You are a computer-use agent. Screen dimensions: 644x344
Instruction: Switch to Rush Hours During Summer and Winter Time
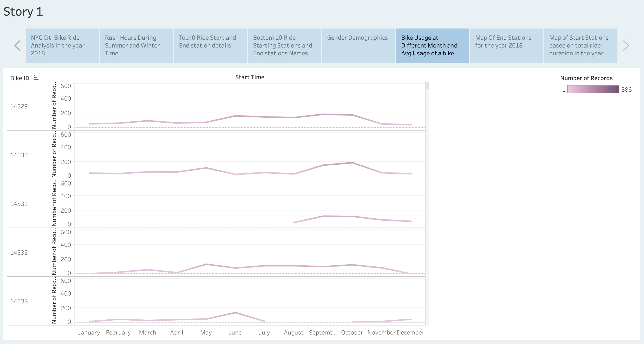click(x=136, y=45)
